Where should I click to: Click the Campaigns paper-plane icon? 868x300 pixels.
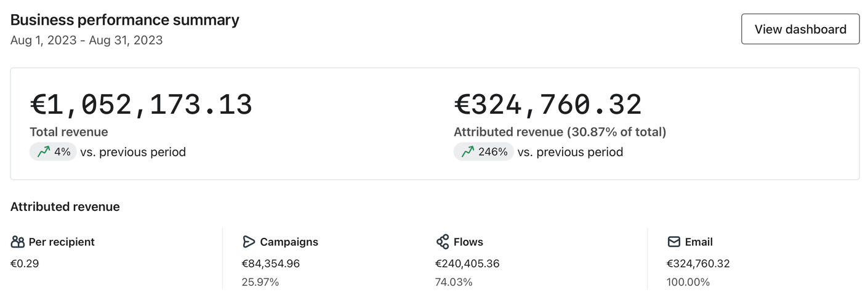249,242
